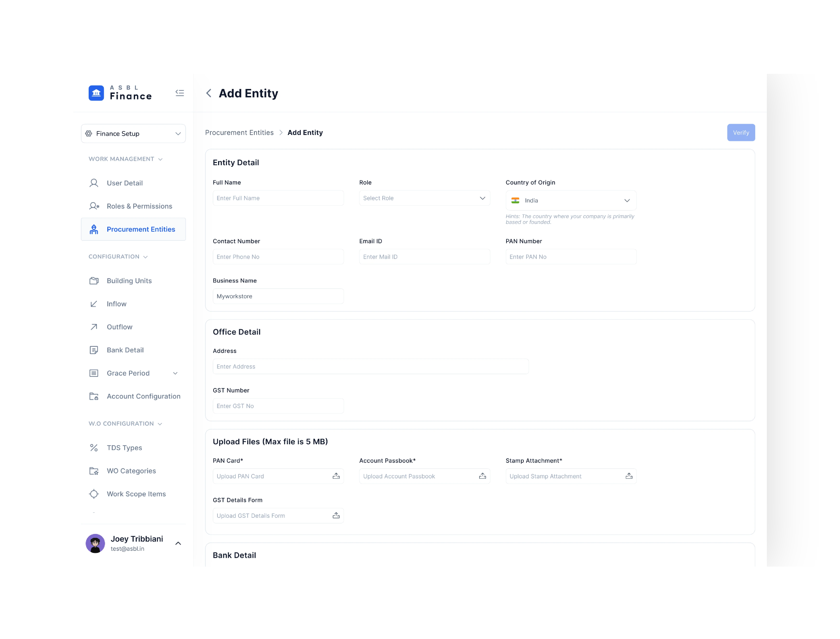Click the WO Categories starred folder icon
The height and width of the screenshot is (639, 840).
point(94,471)
